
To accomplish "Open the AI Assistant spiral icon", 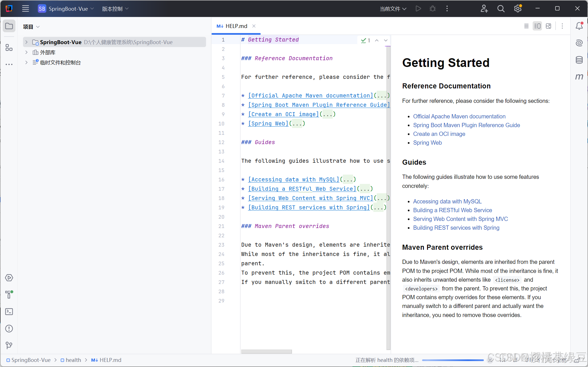I will tap(579, 43).
